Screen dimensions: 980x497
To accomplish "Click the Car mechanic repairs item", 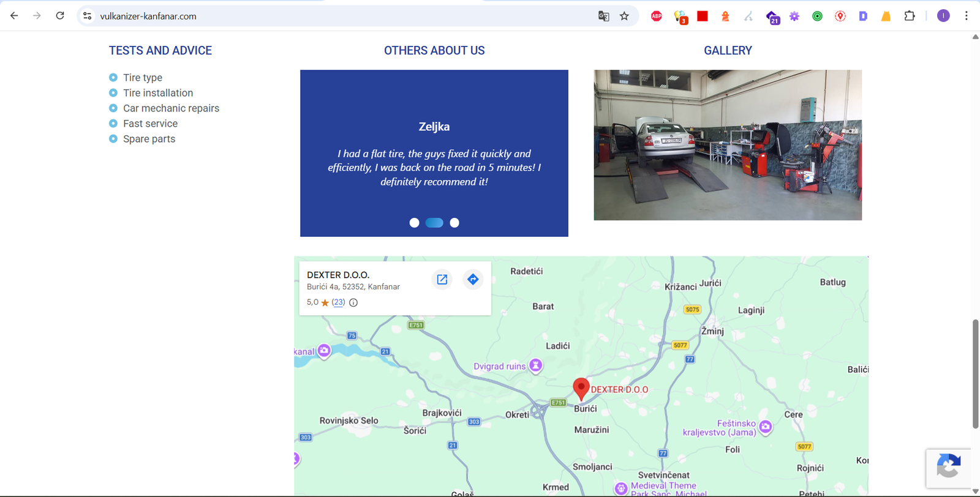I will 171,108.
